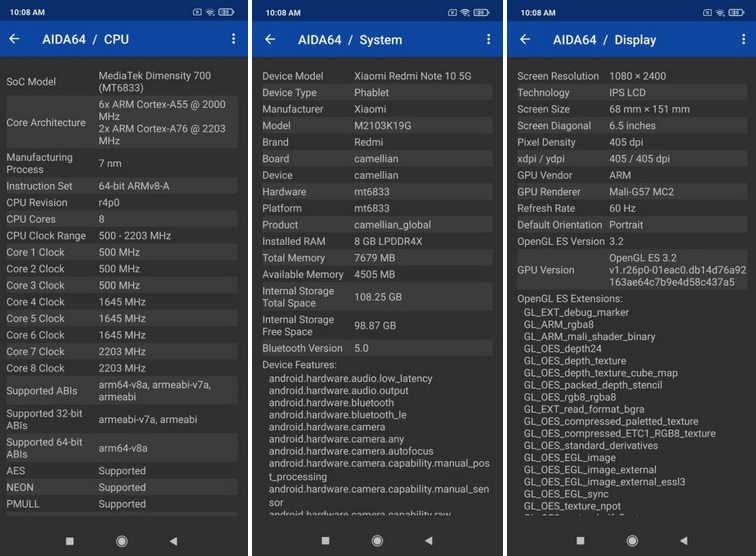
Task: Tap the Bluetooth Version row
Action: [x=377, y=348]
